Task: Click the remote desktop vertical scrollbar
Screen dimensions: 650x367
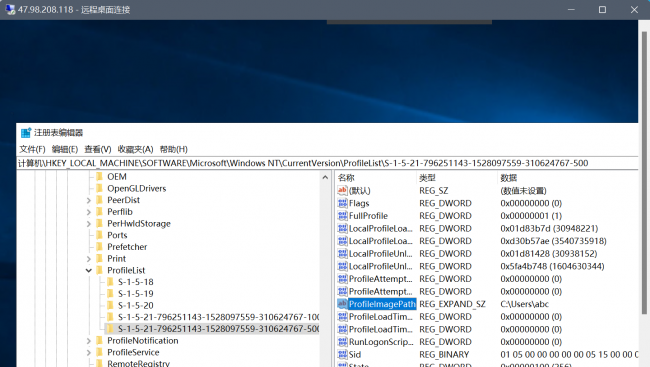Action: coord(644,172)
